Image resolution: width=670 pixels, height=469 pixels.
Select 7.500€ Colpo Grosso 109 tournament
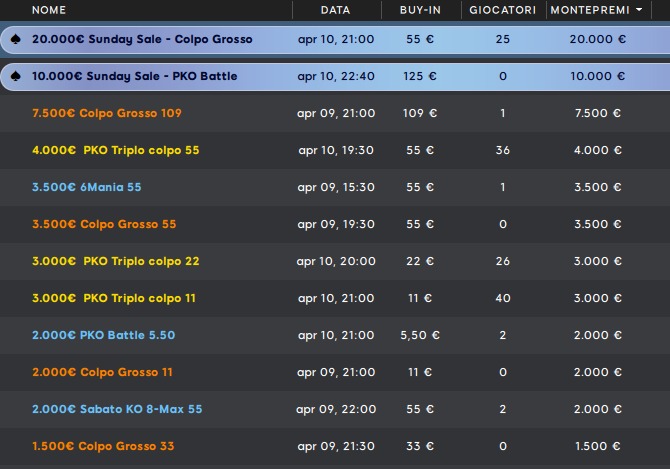[335, 113]
